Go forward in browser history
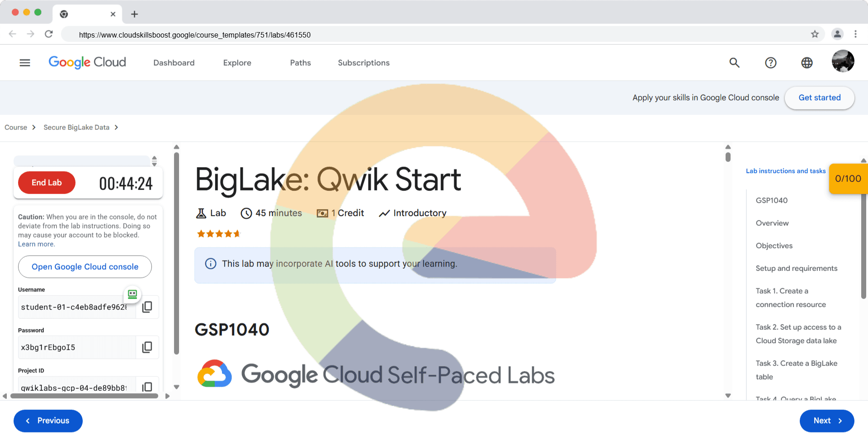The image size is (868, 441). [30, 34]
